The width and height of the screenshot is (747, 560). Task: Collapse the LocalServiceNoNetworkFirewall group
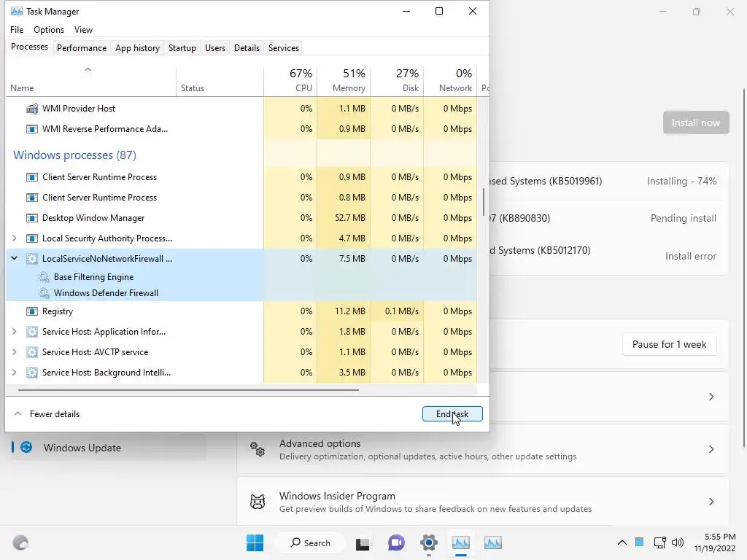15,258
